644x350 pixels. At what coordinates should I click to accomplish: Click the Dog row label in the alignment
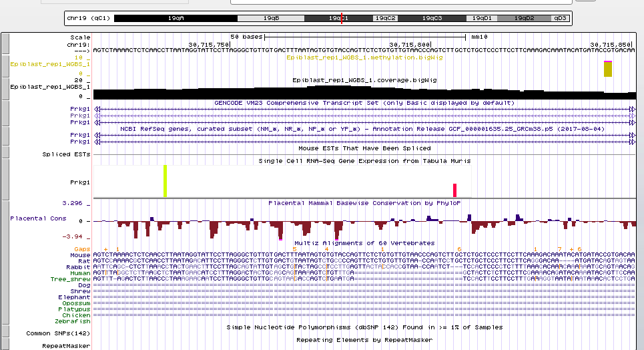[84, 285]
